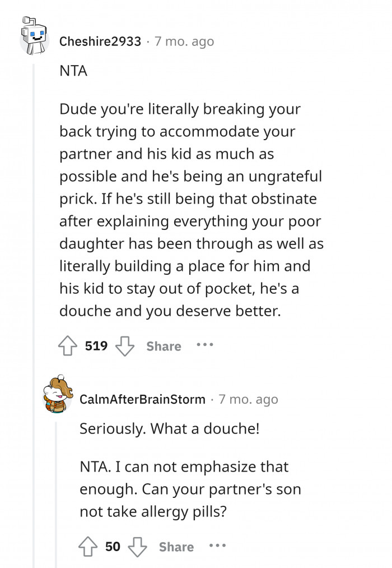Click the 50 vote count on the reply
The image size is (392, 568).
[113, 547]
